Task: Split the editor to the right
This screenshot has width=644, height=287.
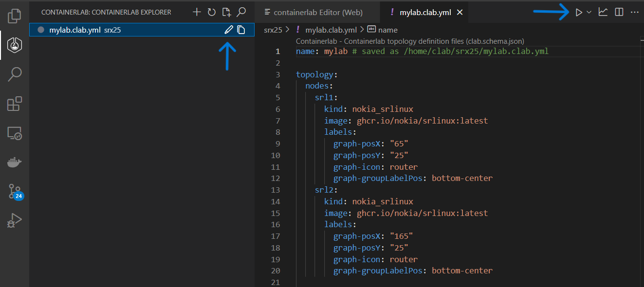Action: click(x=619, y=12)
